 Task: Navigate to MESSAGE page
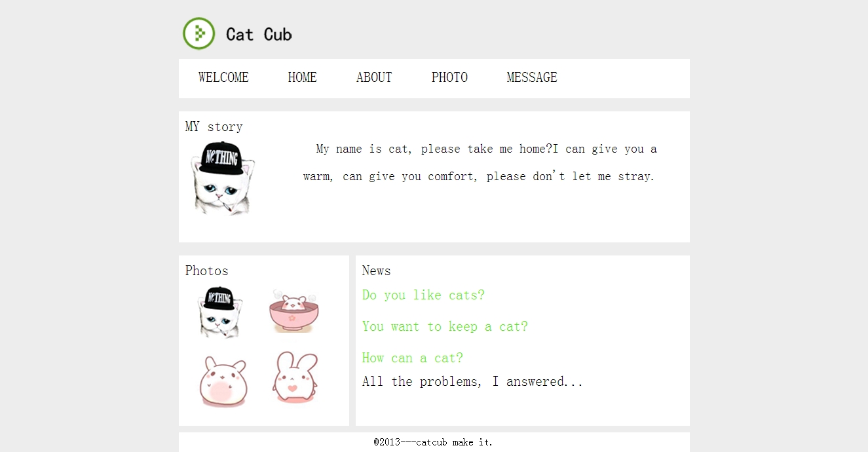(x=532, y=77)
